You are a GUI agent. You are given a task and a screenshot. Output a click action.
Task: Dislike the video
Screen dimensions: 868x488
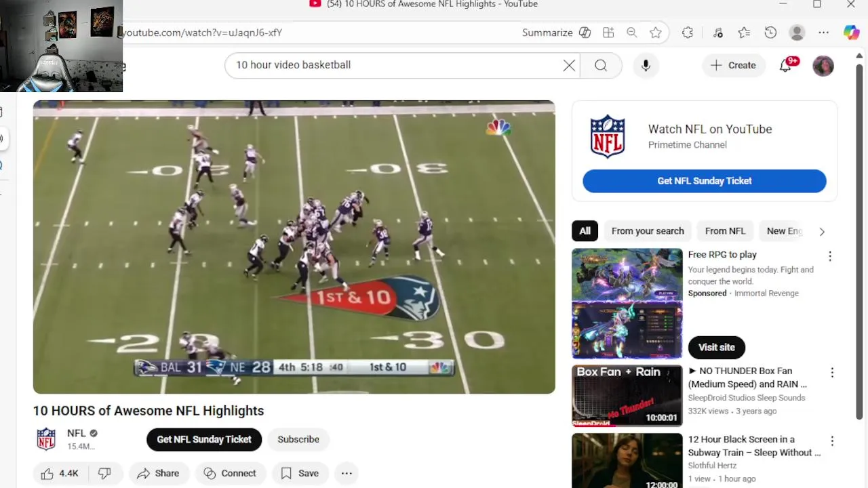pos(105,474)
